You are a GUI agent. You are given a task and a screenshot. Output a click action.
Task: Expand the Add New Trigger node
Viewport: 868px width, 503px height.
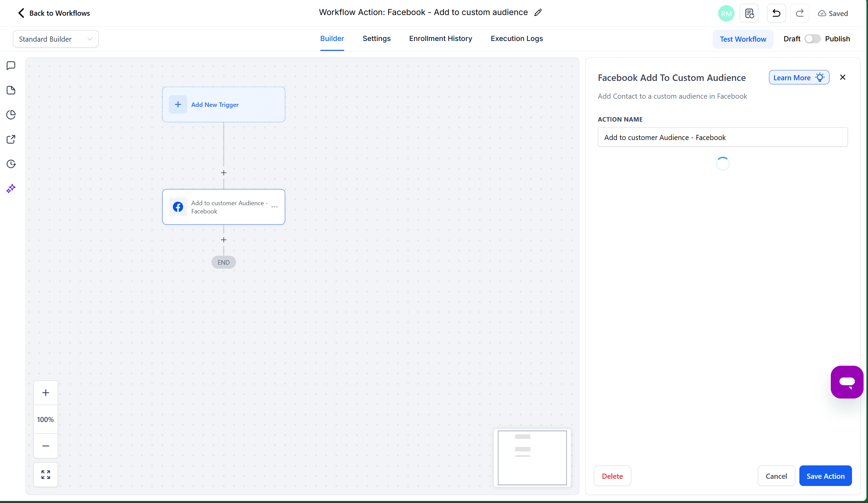(223, 104)
